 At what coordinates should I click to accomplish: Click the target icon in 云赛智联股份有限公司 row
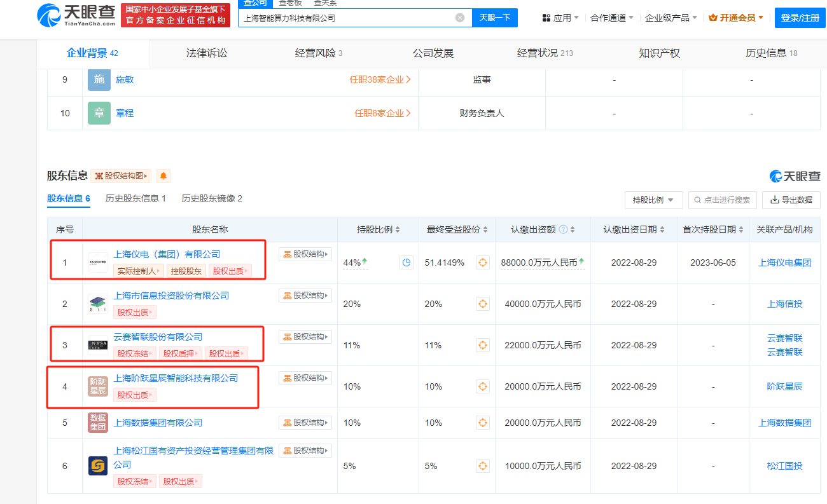[x=483, y=345]
